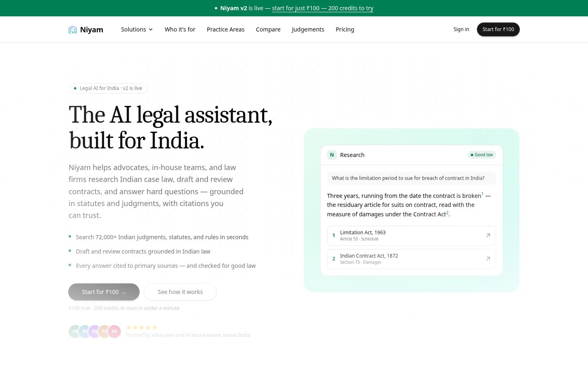Click the Sign in link
This screenshot has width=588, height=368.
pos(461,29)
